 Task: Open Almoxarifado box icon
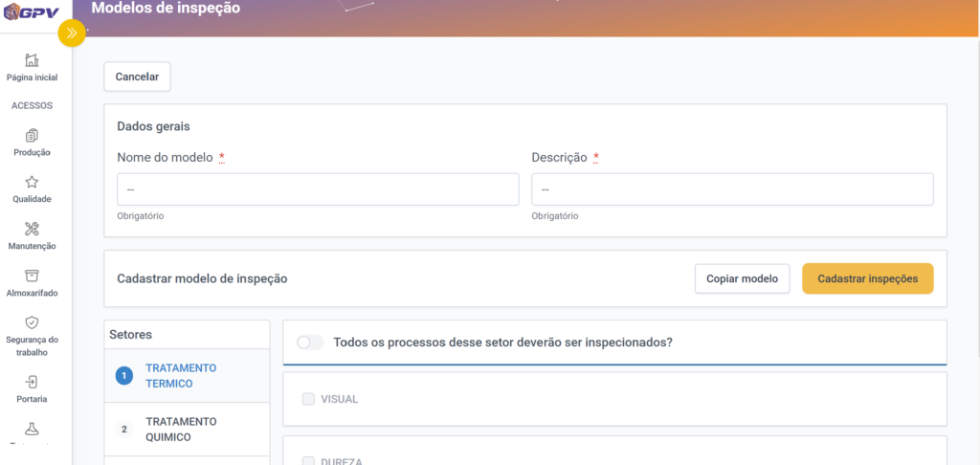click(x=32, y=276)
